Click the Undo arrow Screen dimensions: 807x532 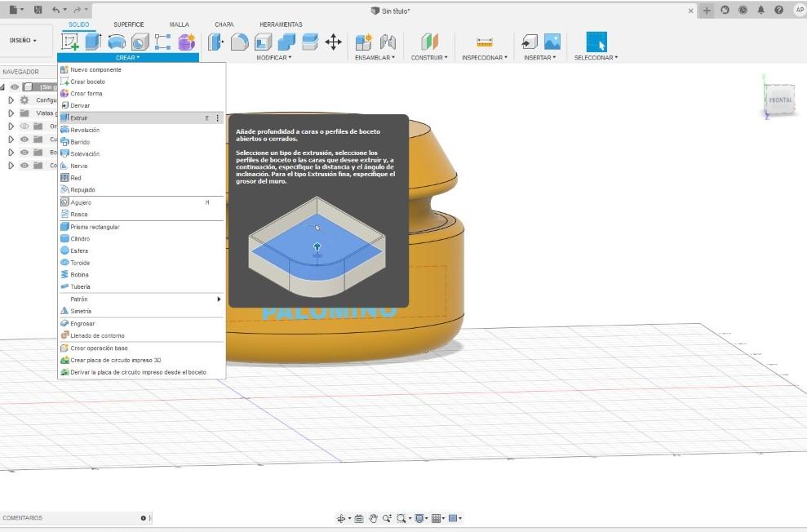(x=55, y=9)
